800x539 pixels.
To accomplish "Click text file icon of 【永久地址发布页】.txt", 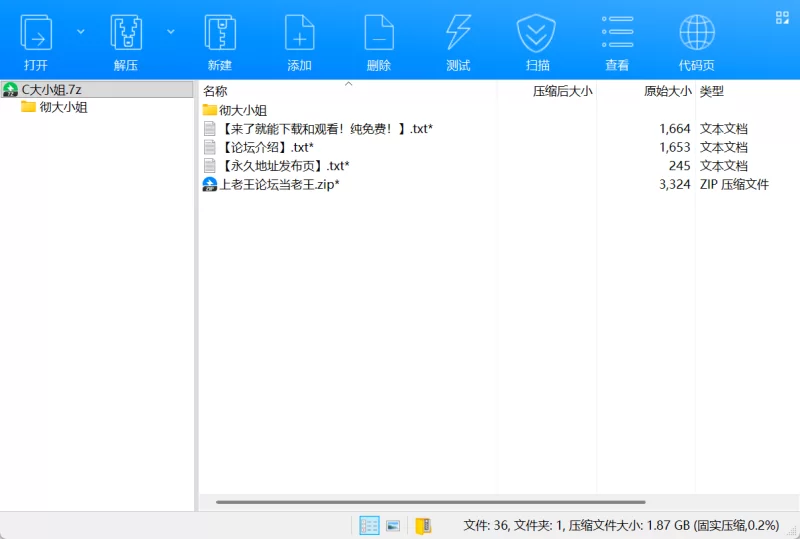I will 210,165.
